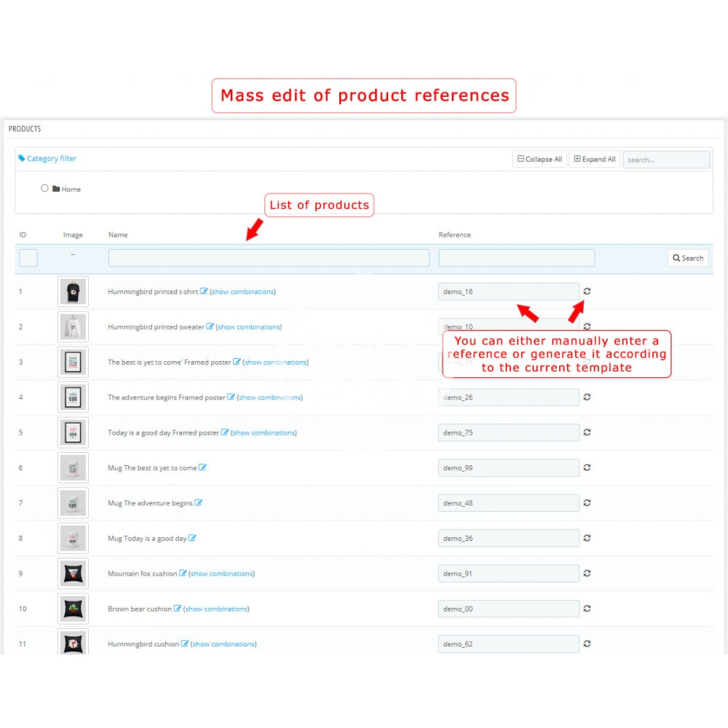This screenshot has height=728, width=728.
Task: Click regenerate icon next to demo_00
Action: pos(587,609)
